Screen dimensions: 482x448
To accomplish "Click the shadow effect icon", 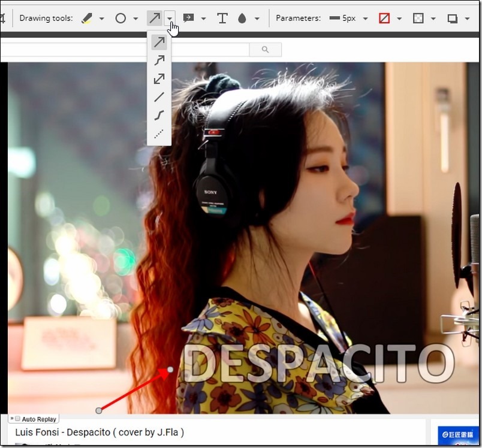I will [x=452, y=19].
